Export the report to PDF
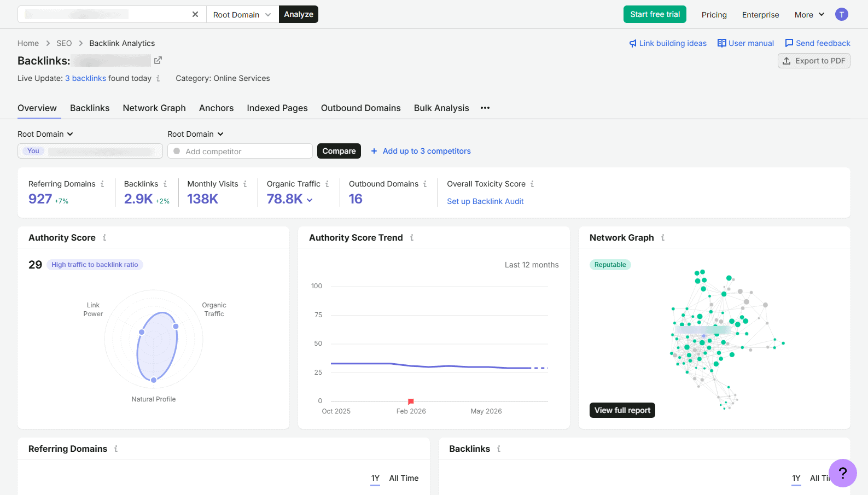868x495 pixels. (x=814, y=61)
